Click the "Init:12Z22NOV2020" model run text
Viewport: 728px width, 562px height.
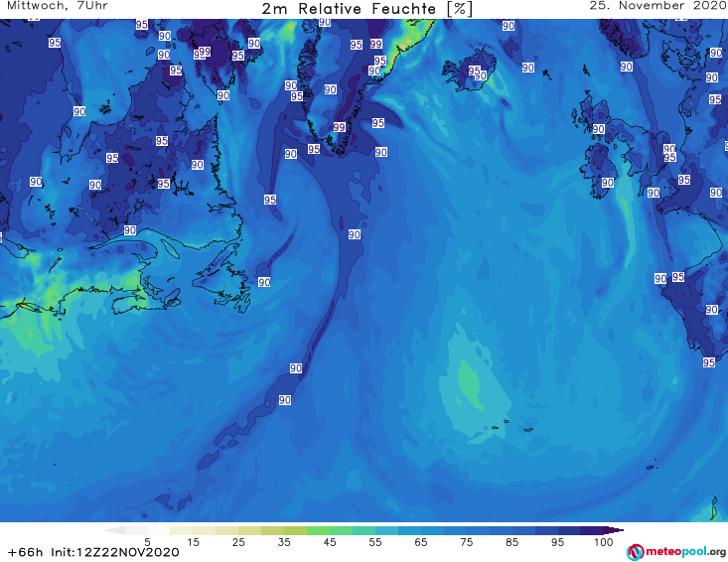114,552
